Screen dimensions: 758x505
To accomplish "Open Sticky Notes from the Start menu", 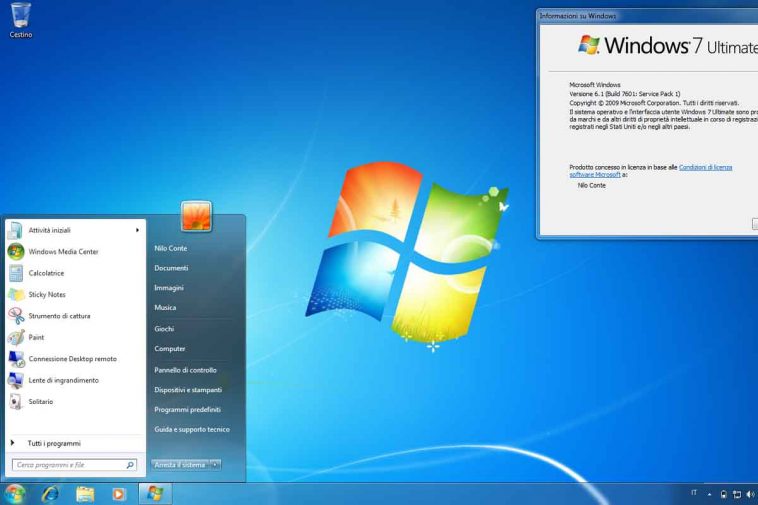I will (46, 295).
